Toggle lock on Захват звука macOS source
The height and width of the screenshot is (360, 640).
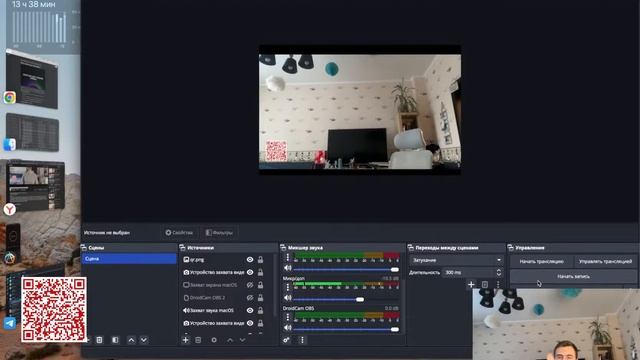260,310
